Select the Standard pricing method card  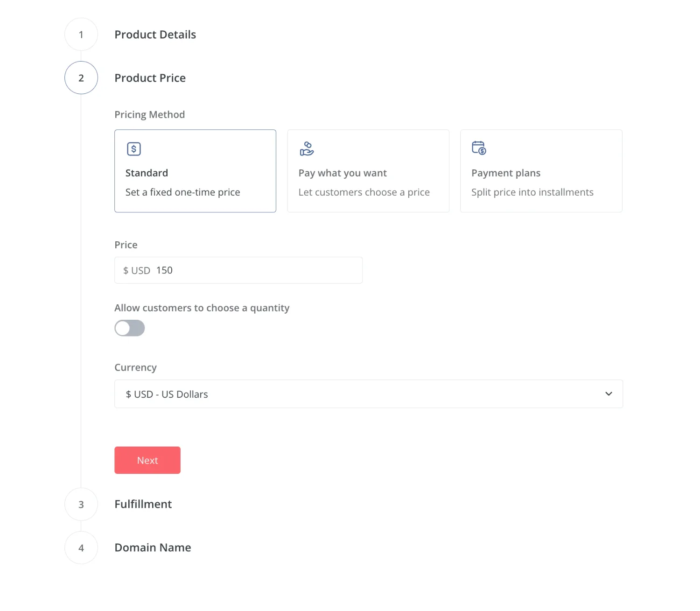click(195, 171)
